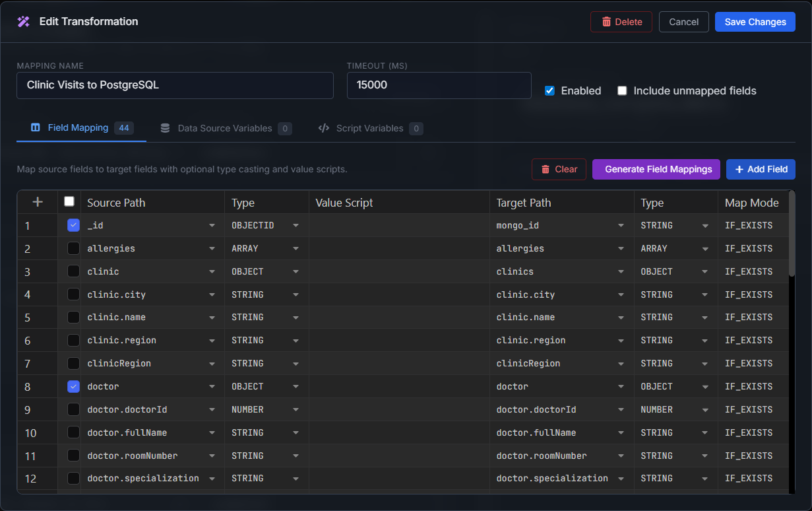Open clinic.region source type dropdown
Viewport: 812px width, 511px height.
(x=296, y=341)
